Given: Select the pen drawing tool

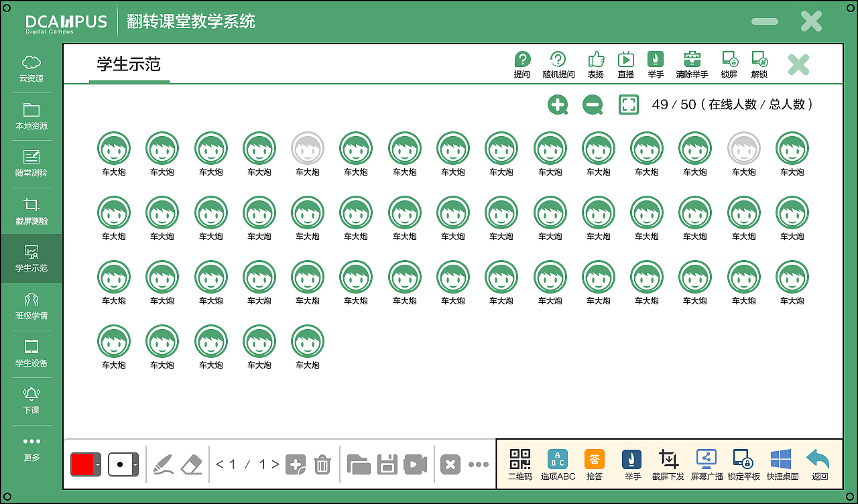Looking at the screenshot, I should pos(164,464).
